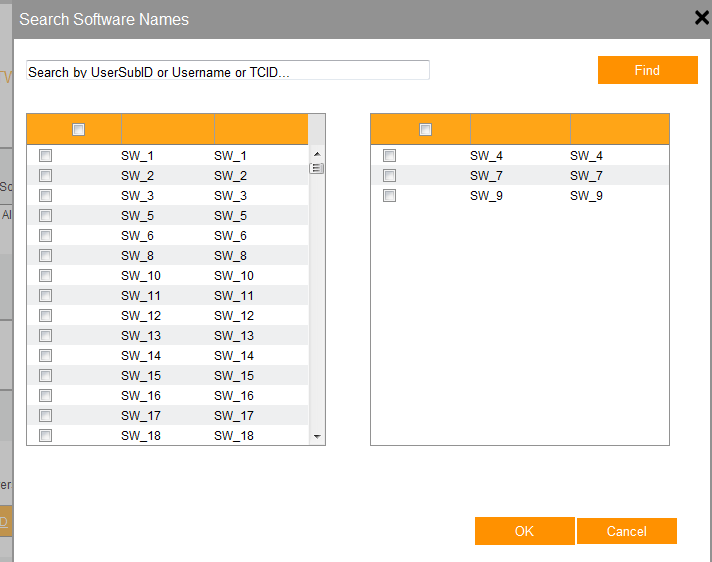Click the Find button
The image size is (712, 562).
click(x=648, y=70)
